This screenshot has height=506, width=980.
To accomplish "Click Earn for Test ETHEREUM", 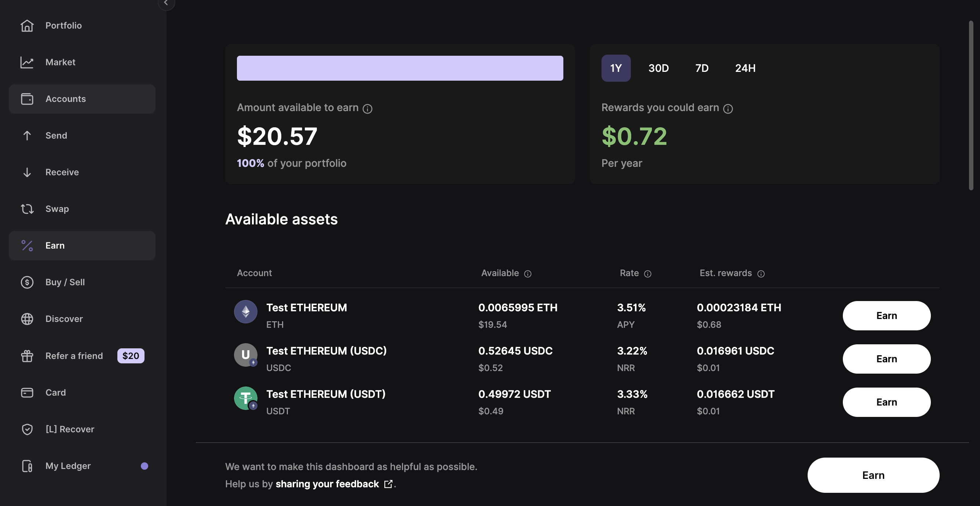I will [x=886, y=315].
